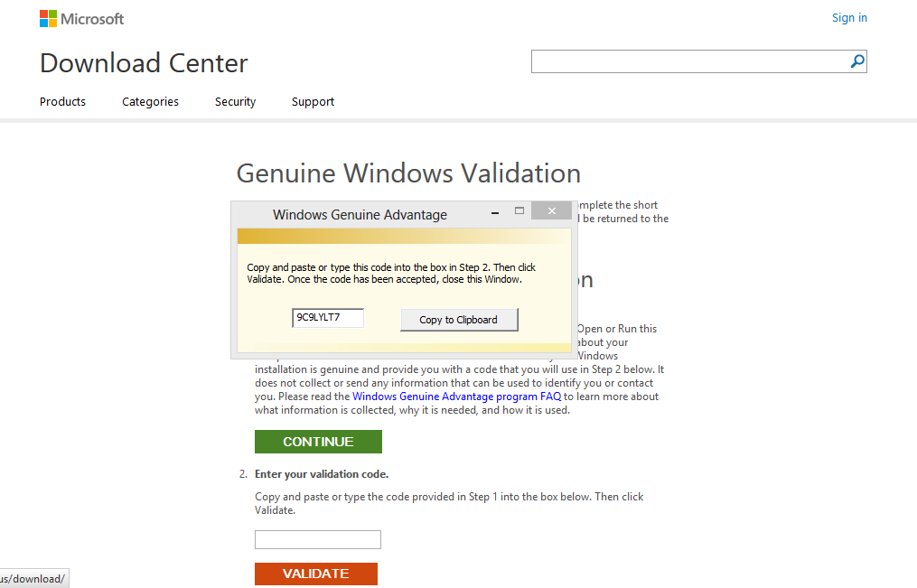Select the Support navigation item

(313, 101)
